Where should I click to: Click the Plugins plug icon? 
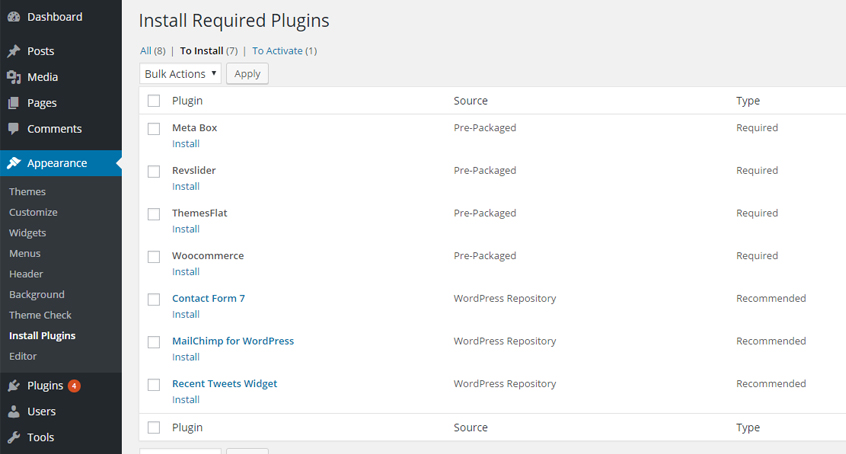14,386
